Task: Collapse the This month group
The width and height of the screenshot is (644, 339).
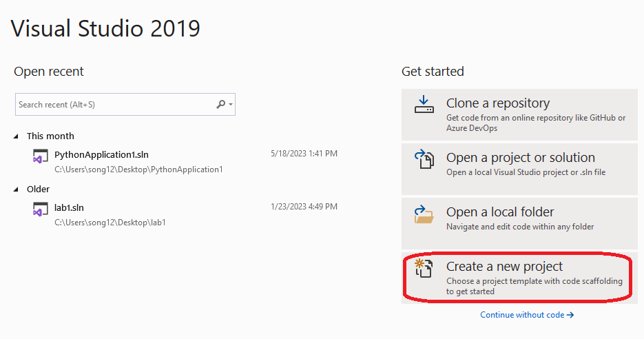Action: [x=16, y=136]
